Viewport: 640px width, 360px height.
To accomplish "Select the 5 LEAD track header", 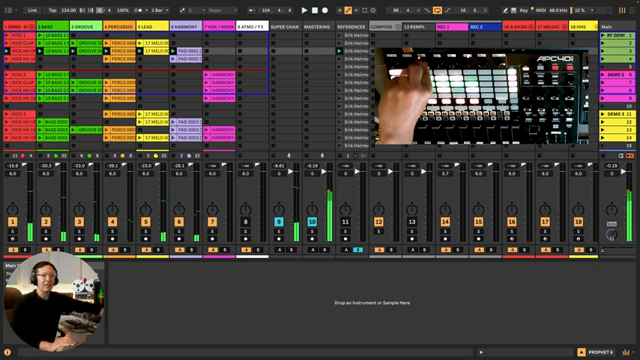I will click(152, 27).
